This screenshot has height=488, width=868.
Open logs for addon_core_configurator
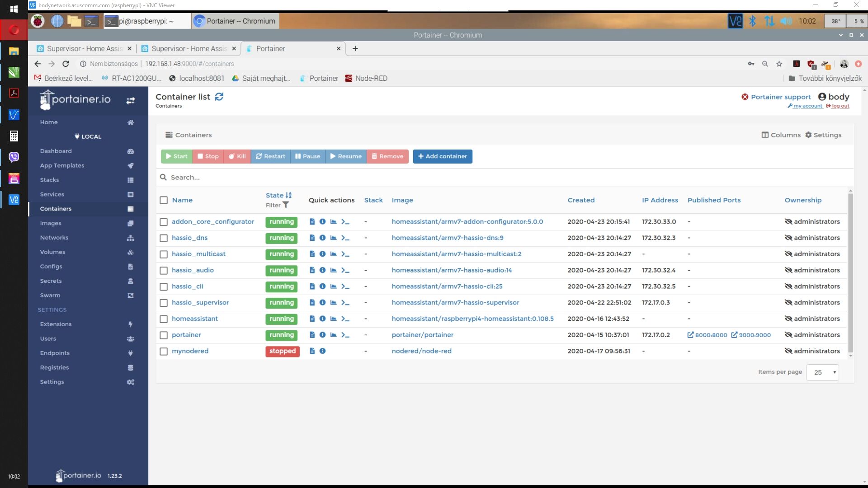pyautogui.click(x=312, y=221)
